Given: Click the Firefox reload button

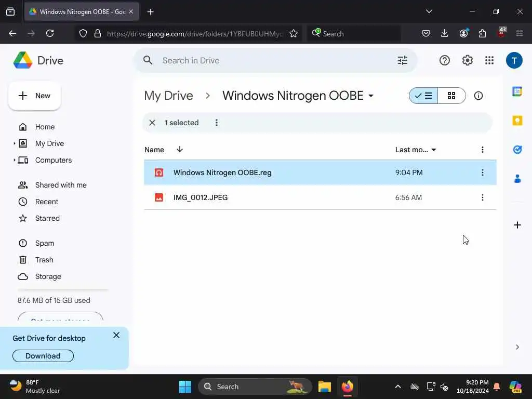Looking at the screenshot, I should [50, 33].
